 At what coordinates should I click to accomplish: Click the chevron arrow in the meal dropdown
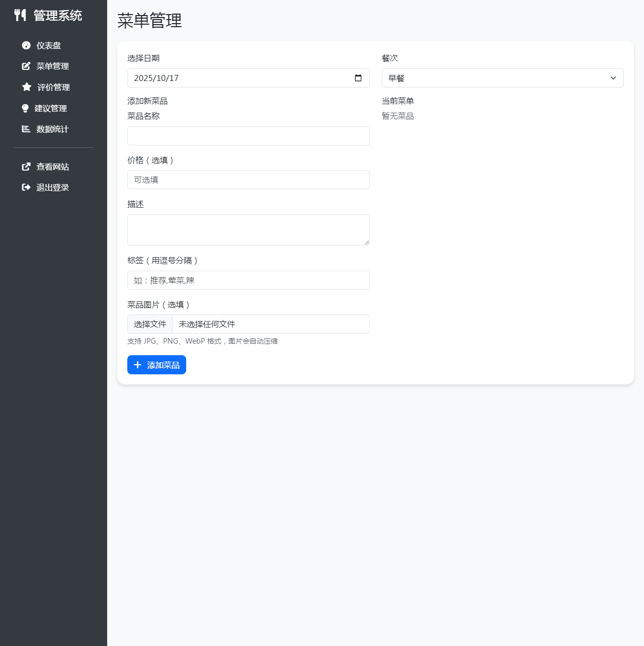pyautogui.click(x=613, y=78)
